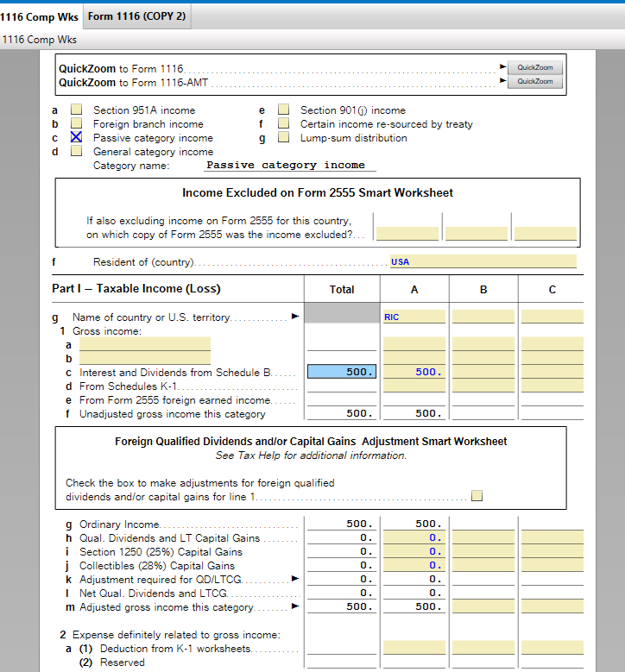Click QuickZoom button for Form 1116
This screenshot has width=625, height=672.
534,67
